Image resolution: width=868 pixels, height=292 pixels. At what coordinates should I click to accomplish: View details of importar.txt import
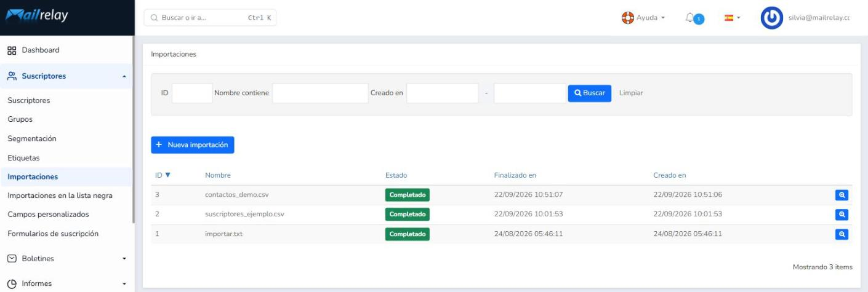pos(842,234)
